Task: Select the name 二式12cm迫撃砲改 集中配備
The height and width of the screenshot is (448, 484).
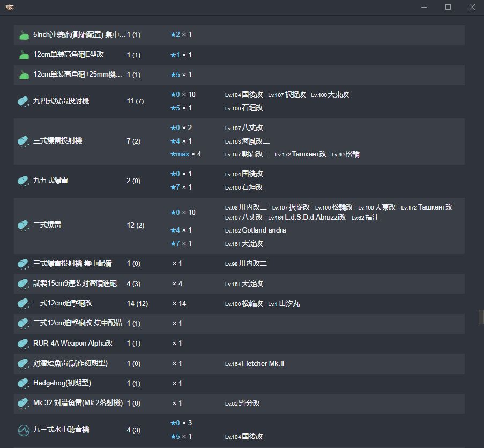Action: tap(78, 323)
